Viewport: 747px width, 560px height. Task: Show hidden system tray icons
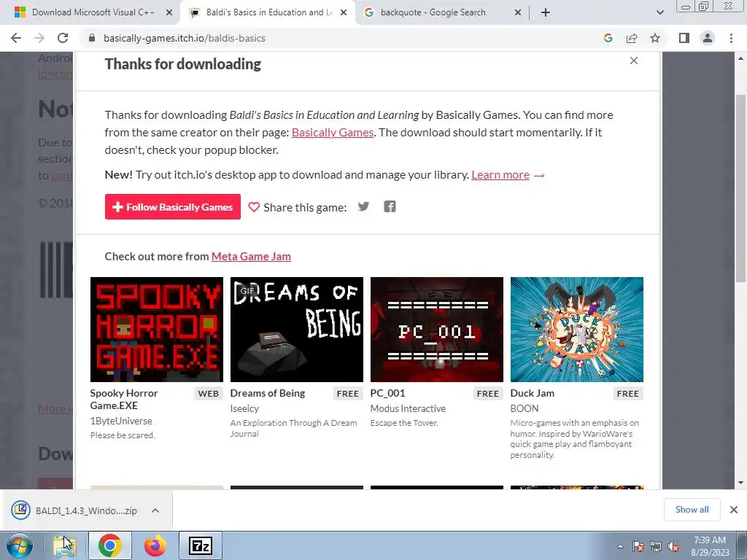(620, 547)
